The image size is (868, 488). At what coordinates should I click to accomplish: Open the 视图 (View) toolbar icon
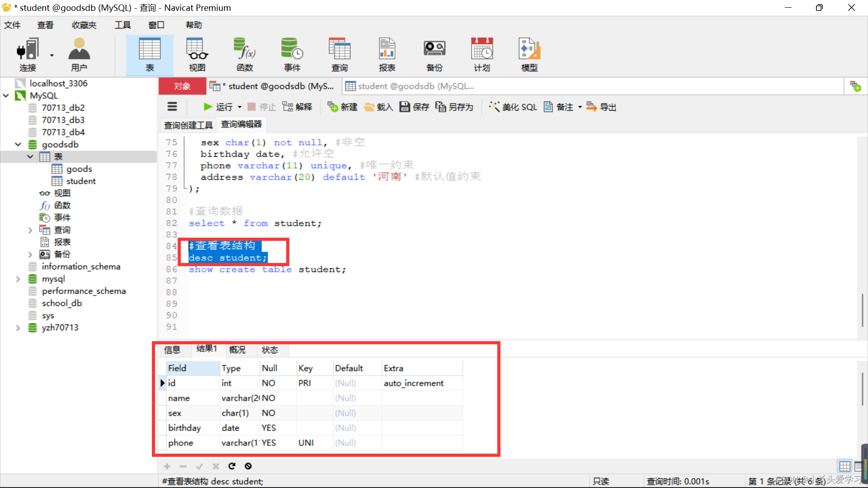click(x=197, y=55)
